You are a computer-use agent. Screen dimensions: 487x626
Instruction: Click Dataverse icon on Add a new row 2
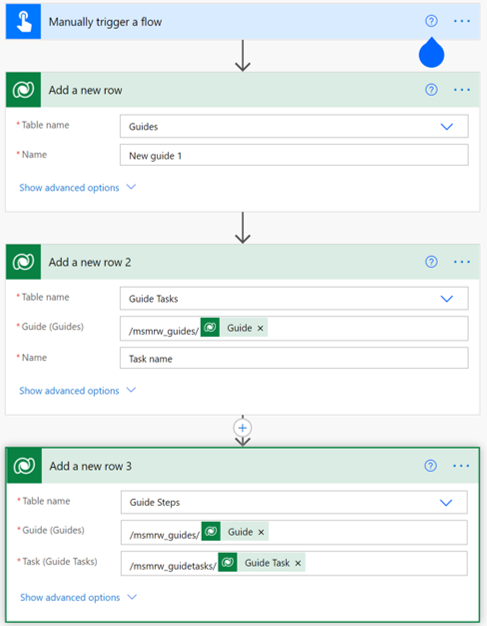click(x=23, y=262)
